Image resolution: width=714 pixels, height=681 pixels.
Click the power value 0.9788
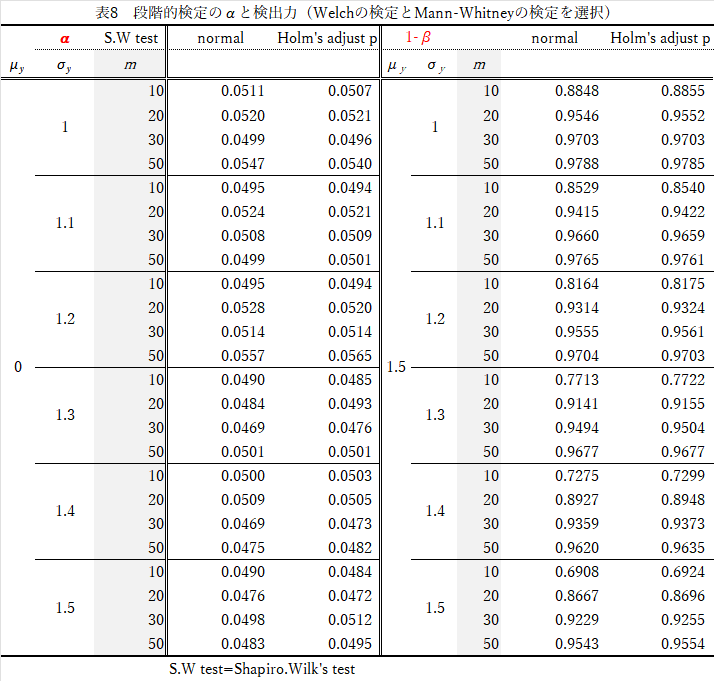coord(577,164)
